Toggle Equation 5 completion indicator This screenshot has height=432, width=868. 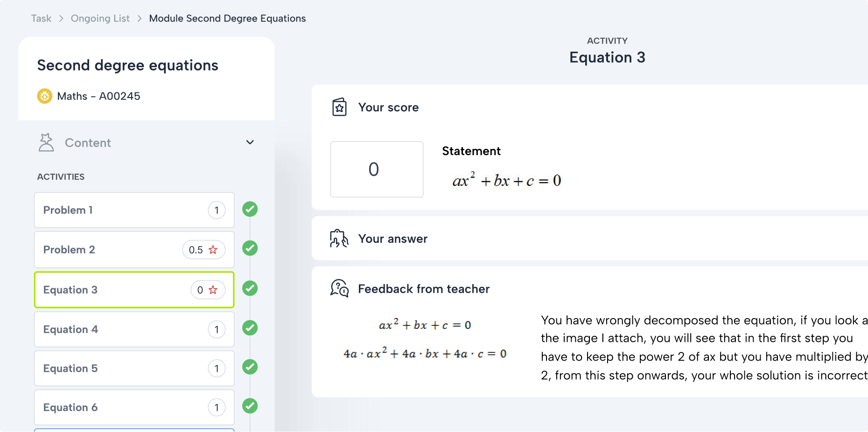click(250, 367)
